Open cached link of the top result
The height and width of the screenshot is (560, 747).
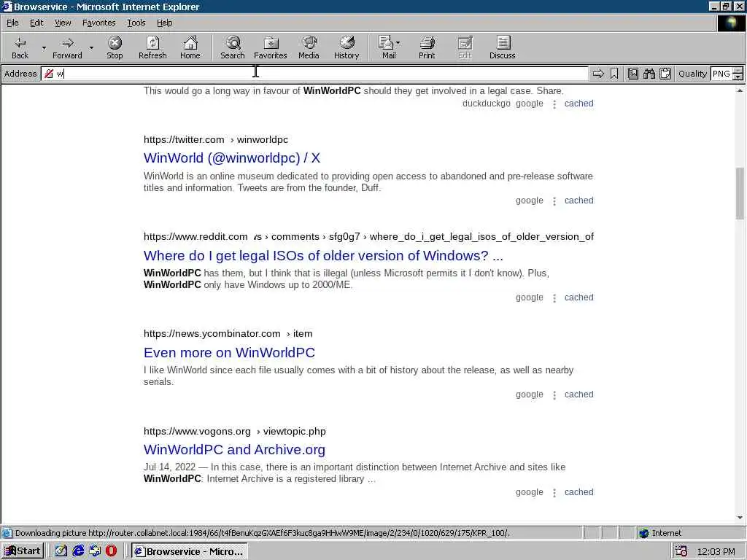pos(578,104)
